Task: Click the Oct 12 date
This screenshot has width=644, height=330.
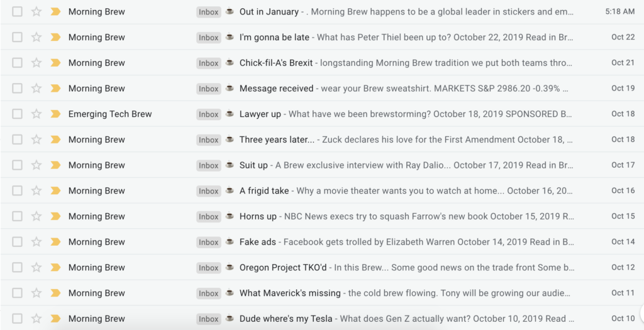Action: pyautogui.click(x=623, y=267)
